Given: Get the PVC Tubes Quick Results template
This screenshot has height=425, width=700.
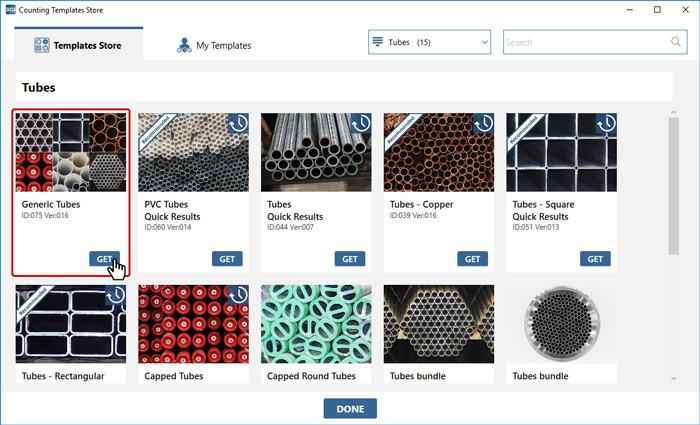Looking at the screenshot, I should click(227, 258).
